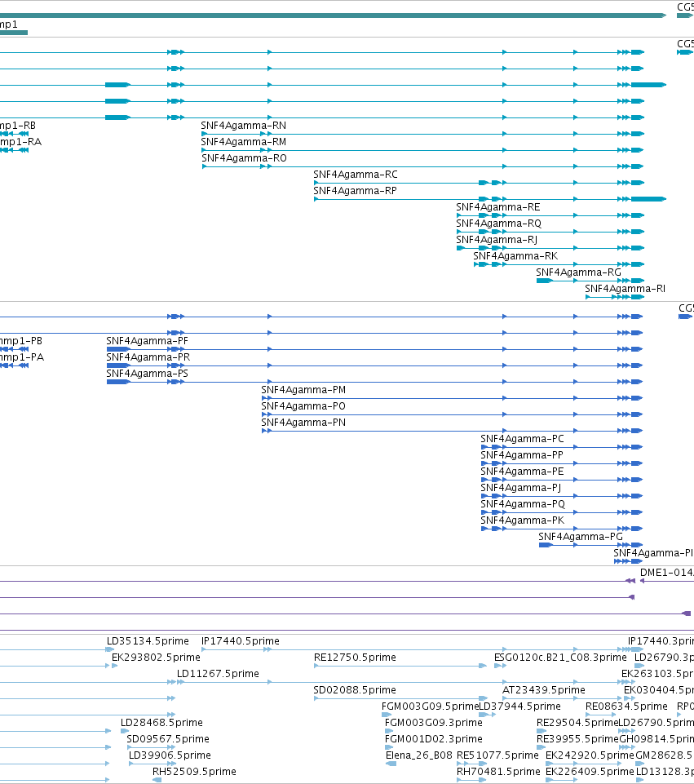Click the SNF4Agamma-PE protein label
This screenshot has width=694, height=784.
coord(522,472)
